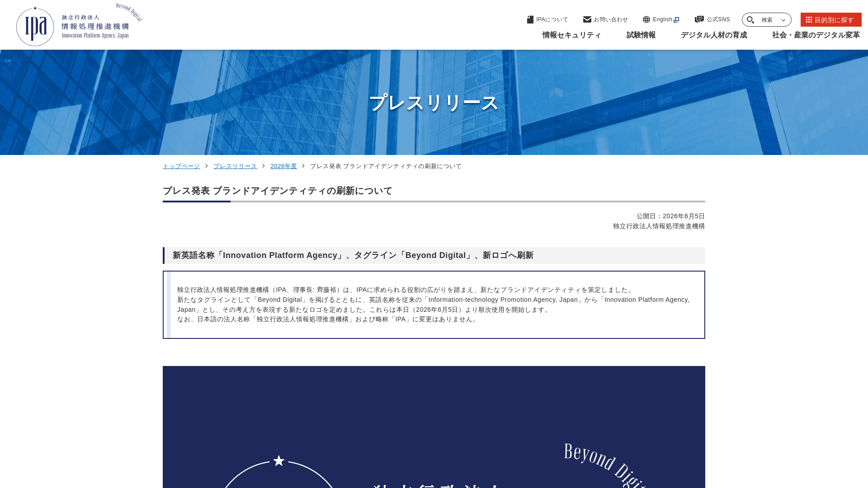Screen dimensions: 868x488
Task: Click the last breadcrumb item, プレス発表 ブランドアイデンティティの刷新について
Action: tap(386, 166)
